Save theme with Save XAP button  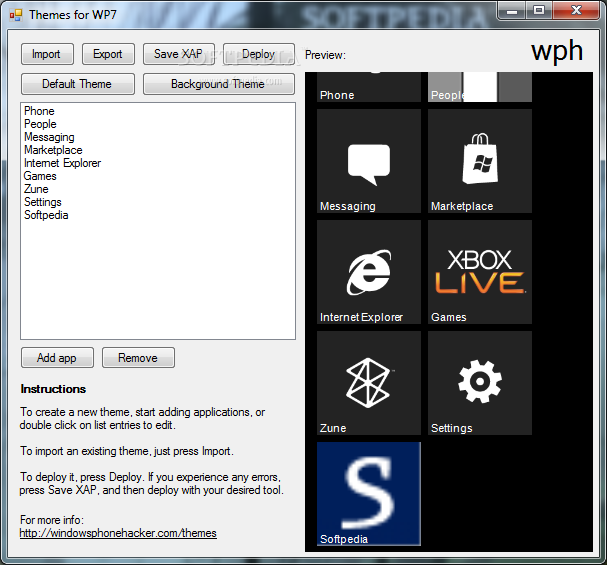click(x=178, y=54)
